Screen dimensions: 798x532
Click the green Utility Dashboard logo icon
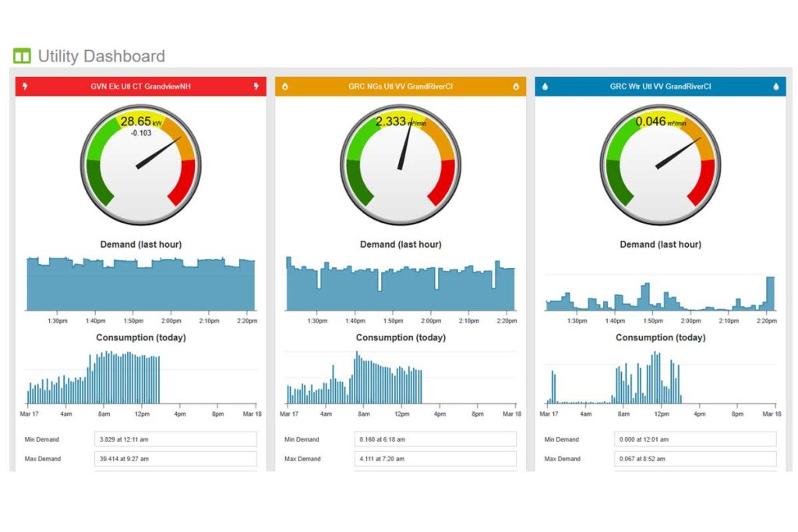point(22,55)
